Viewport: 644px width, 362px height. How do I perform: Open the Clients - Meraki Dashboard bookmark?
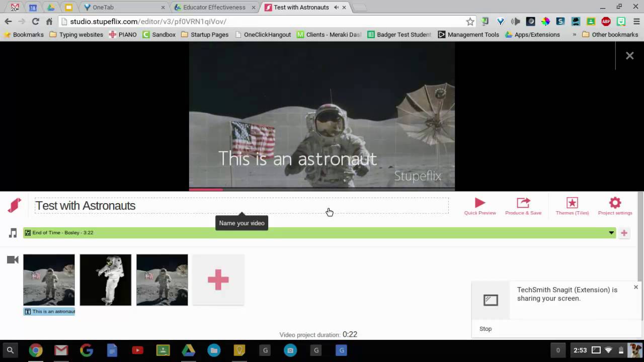329,35
